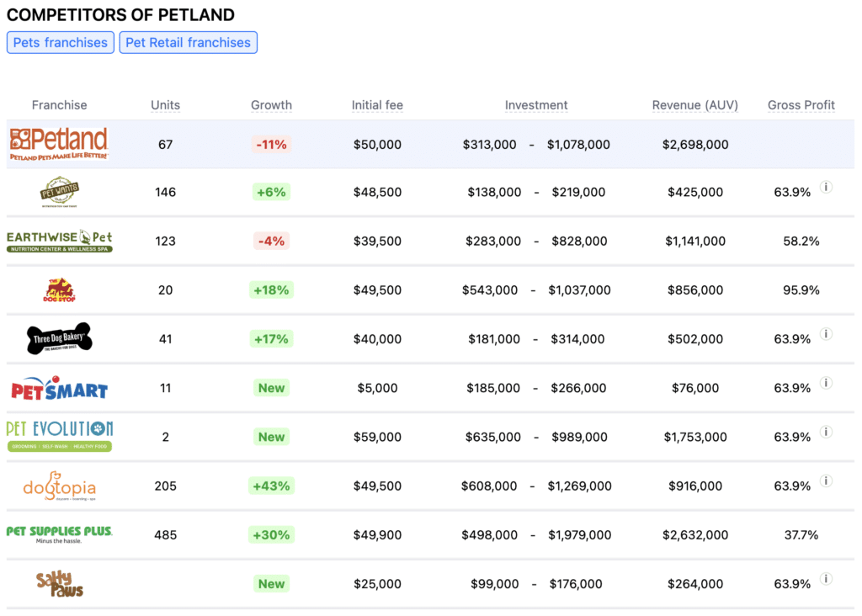Open the Pet Supplies Plus logo
Screen dimensions: 862x616
tap(60, 534)
